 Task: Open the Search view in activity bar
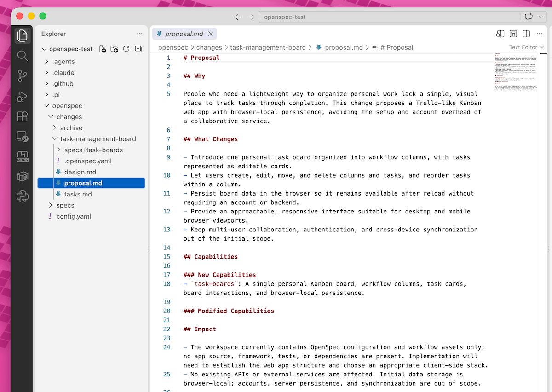pyautogui.click(x=23, y=56)
